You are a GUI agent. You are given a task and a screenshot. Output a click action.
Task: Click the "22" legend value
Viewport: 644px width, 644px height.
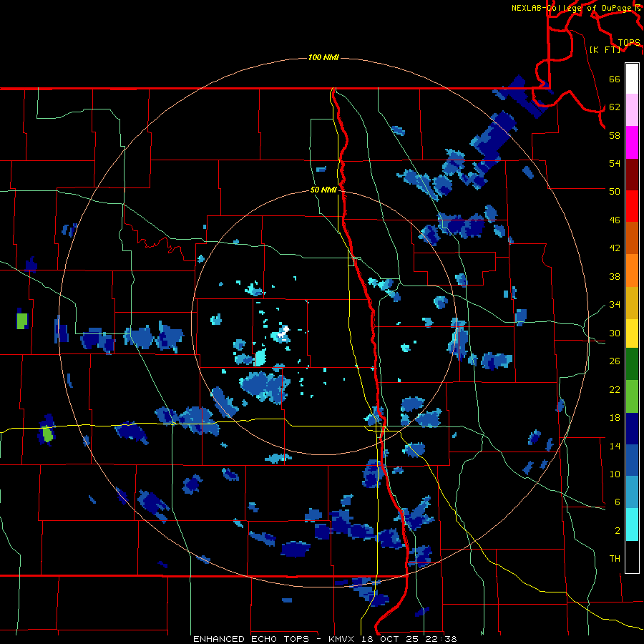point(615,390)
